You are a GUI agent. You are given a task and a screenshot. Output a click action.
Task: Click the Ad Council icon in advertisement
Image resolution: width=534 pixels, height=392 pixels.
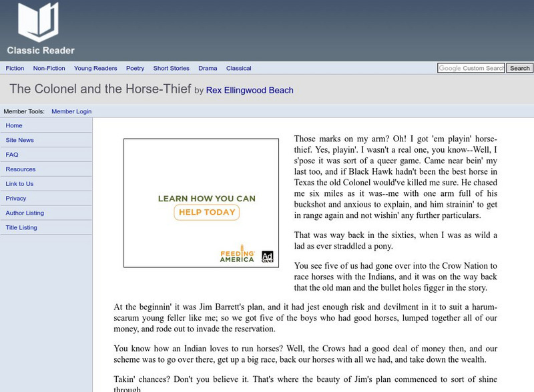[268, 257]
